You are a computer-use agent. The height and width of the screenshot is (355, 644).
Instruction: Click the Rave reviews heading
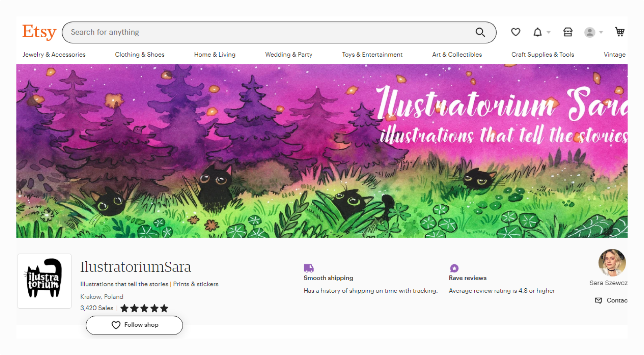click(468, 278)
